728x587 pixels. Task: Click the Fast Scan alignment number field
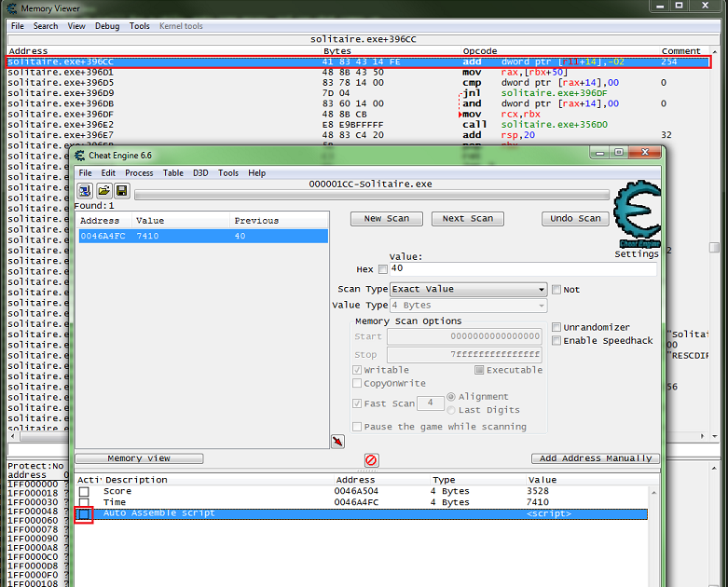[x=431, y=403]
